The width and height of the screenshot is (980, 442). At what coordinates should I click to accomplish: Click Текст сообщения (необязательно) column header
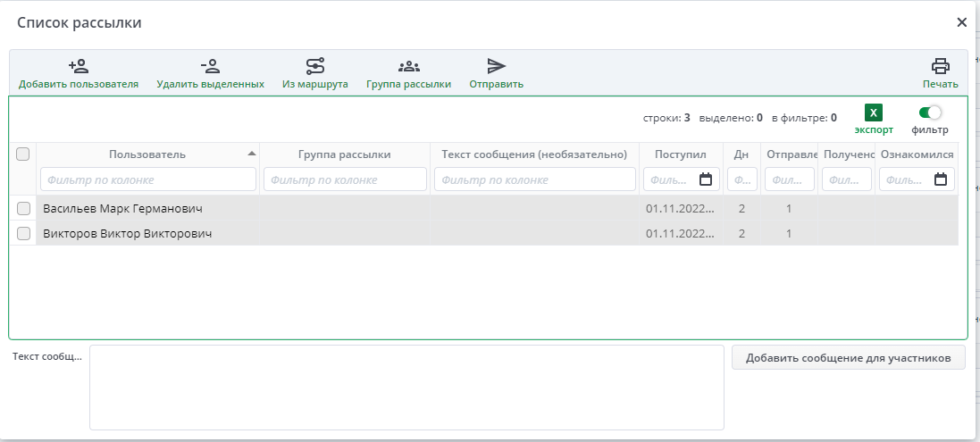pos(534,154)
